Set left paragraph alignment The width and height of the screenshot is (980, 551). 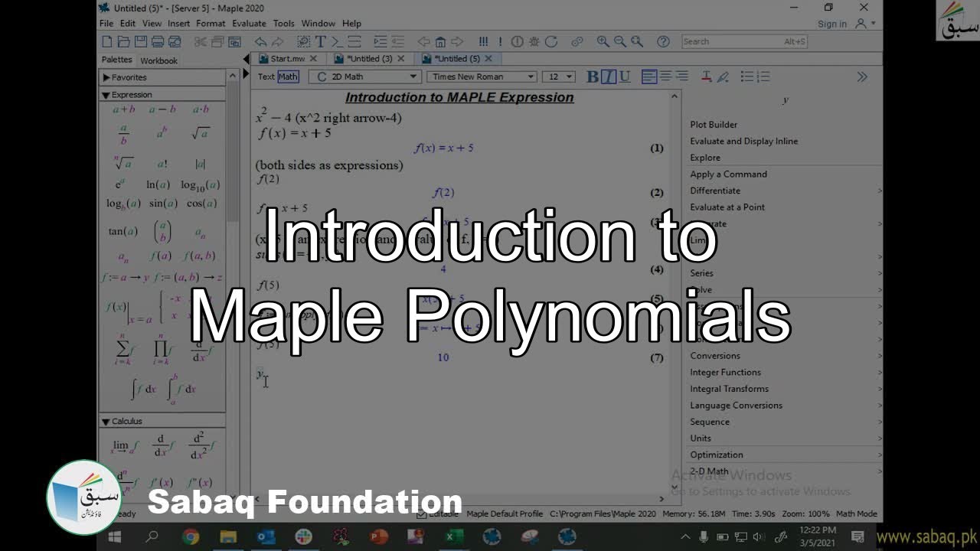[x=649, y=77]
